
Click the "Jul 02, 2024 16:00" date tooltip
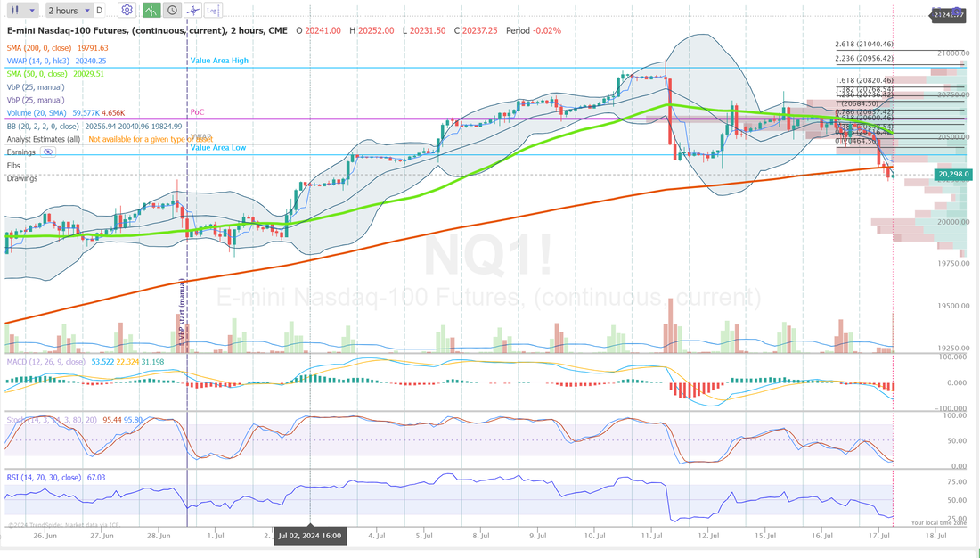click(310, 536)
